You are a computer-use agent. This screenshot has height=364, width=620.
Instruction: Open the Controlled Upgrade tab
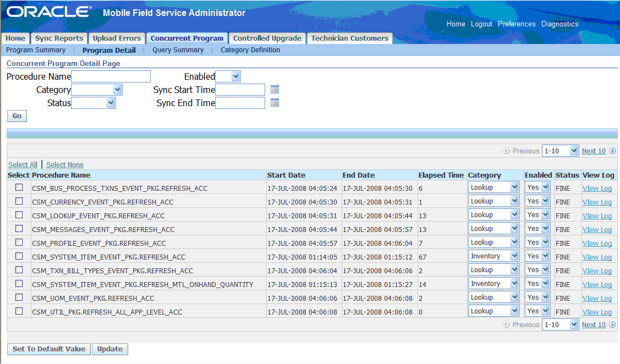coord(267,38)
